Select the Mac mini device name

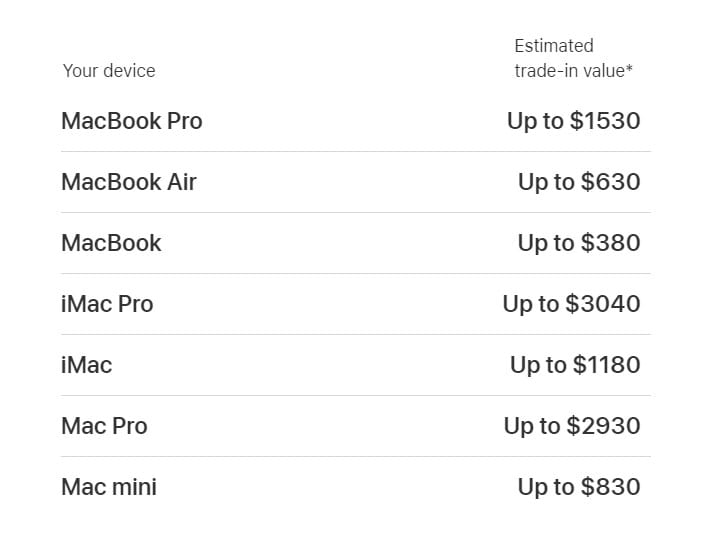click(109, 487)
